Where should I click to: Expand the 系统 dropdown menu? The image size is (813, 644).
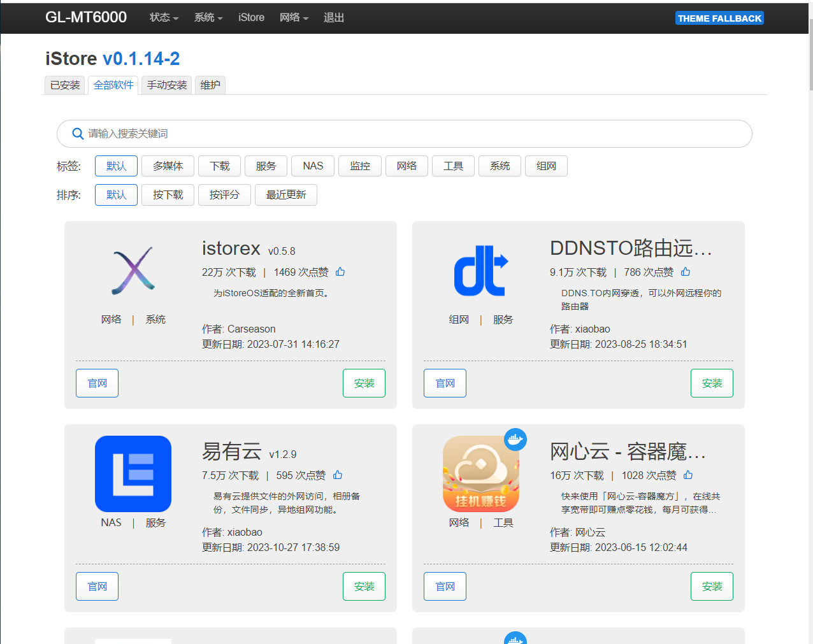(208, 18)
